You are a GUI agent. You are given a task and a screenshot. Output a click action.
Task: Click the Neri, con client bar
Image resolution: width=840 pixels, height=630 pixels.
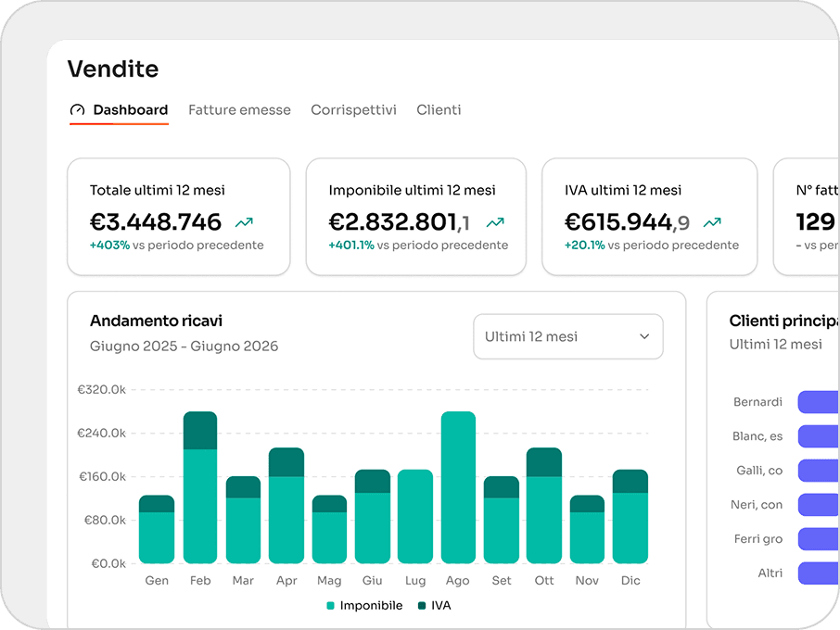[819, 505]
